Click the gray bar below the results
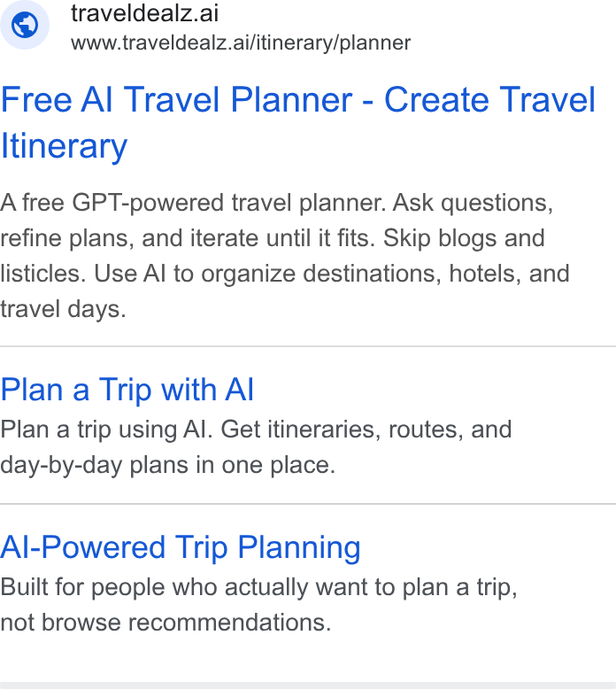 [308, 685]
